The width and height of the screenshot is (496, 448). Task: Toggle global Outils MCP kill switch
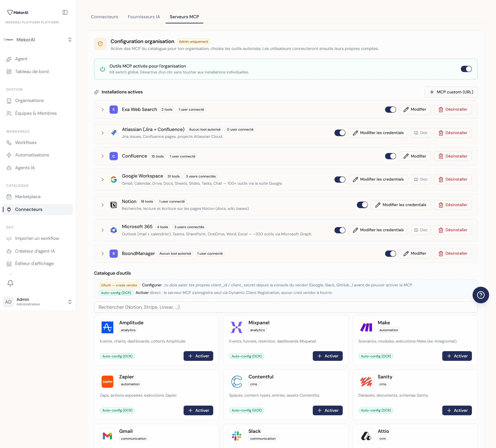click(x=466, y=69)
